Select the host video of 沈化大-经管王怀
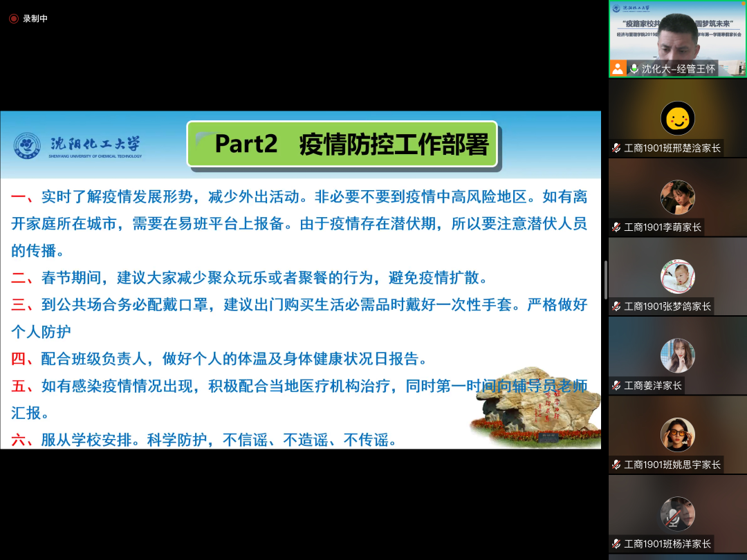Screen dimensions: 747x560 (677, 35)
